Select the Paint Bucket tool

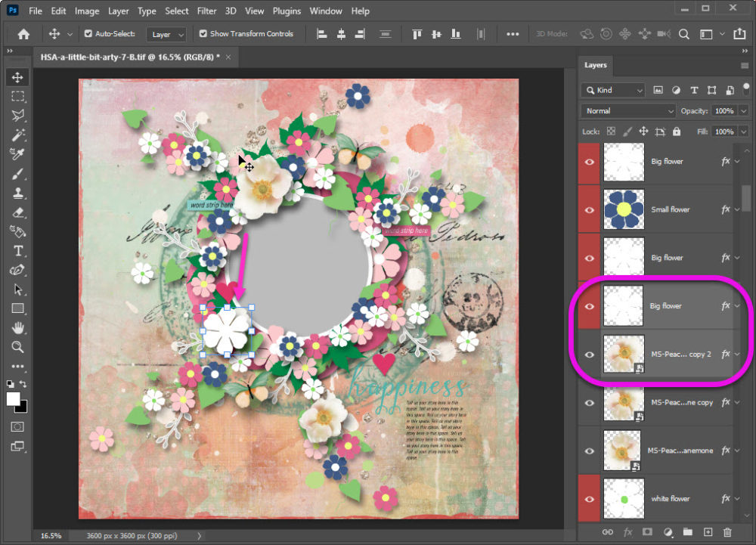point(18,232)
